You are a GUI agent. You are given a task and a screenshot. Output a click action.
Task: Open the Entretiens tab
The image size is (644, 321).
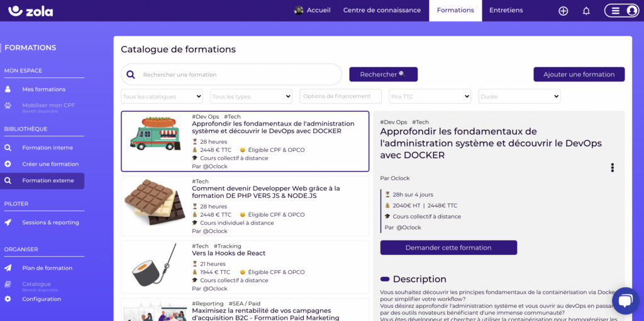(x=506, y=10)
